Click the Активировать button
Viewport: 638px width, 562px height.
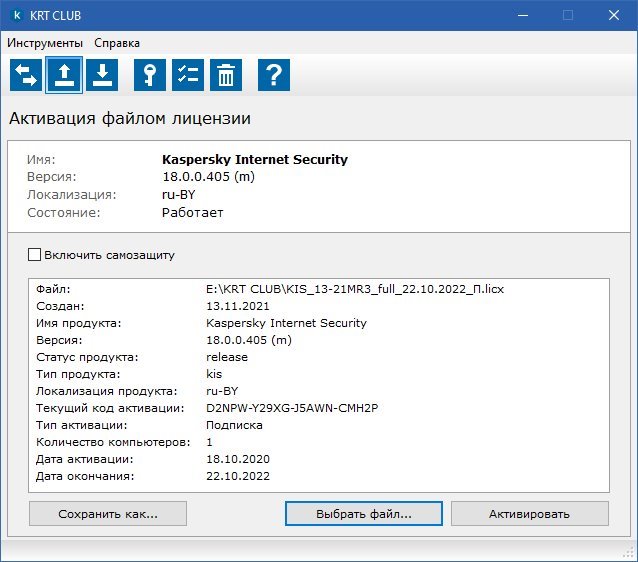[529, 514]
